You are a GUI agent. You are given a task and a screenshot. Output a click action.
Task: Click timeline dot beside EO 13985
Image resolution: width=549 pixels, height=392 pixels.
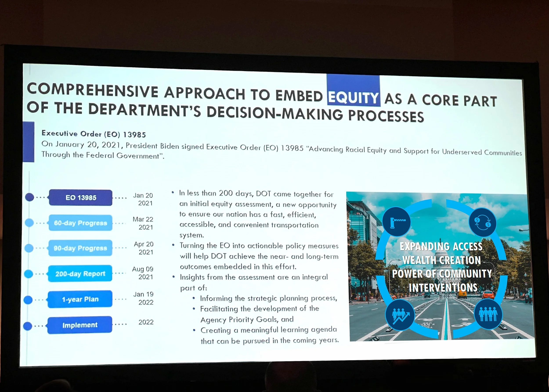click(29, 197)
